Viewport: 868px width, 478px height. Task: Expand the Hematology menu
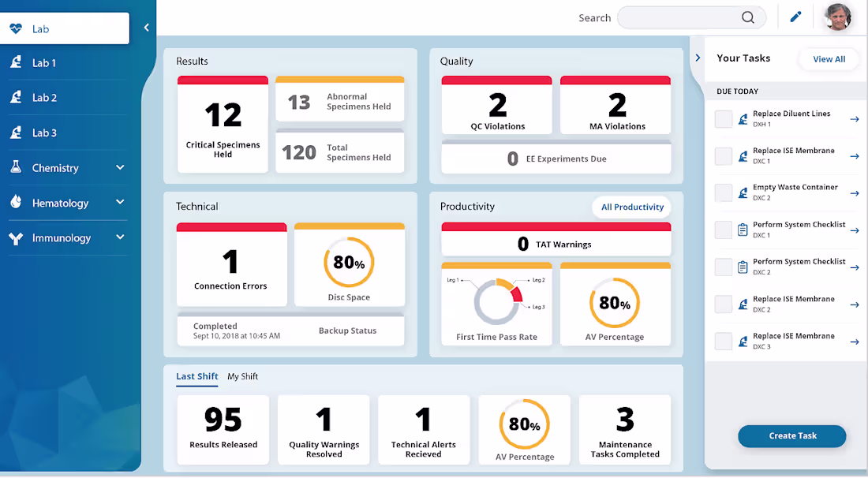[120, 203]
